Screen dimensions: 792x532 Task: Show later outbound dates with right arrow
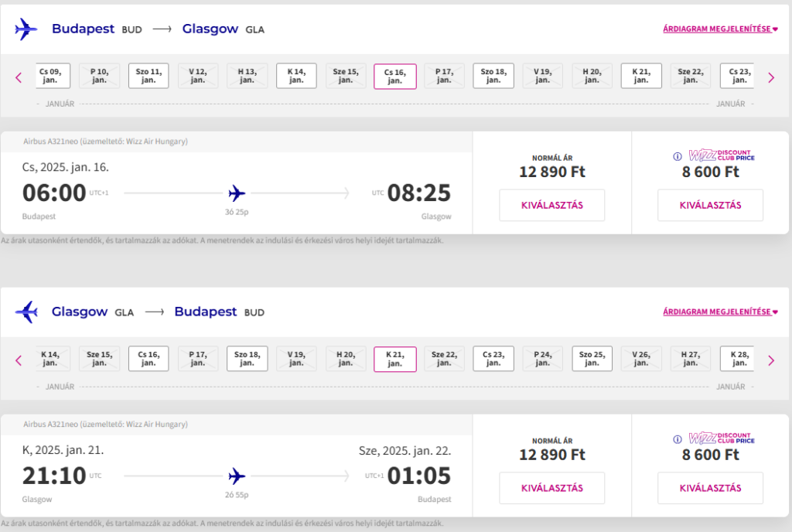click(x=771, y=78)
